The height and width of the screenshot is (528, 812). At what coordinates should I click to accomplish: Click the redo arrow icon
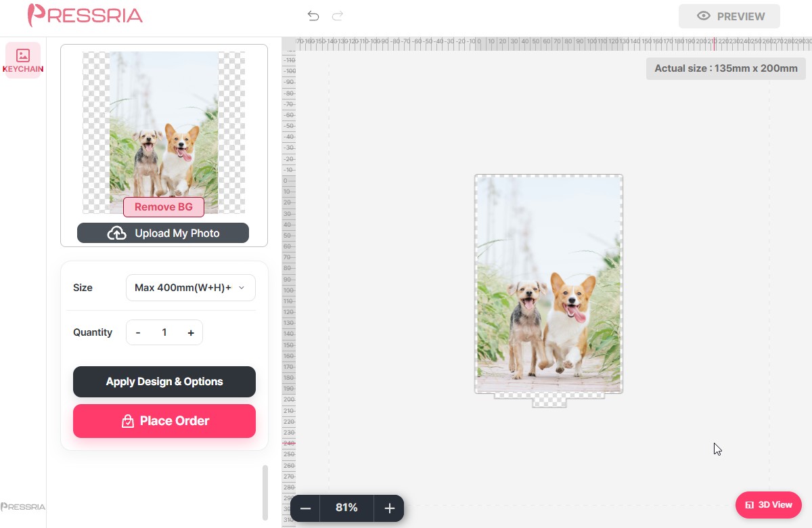[x=338, y=16]
